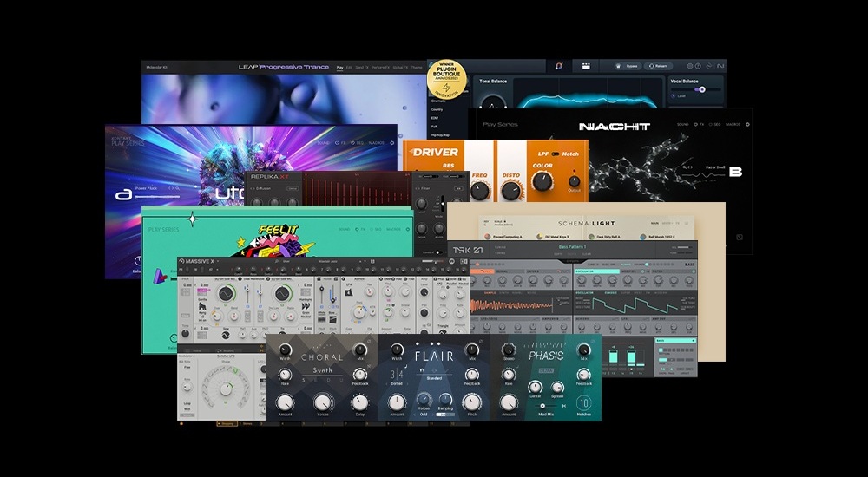Switch to Edit tab in LEAP Progressive Trance
This screenshot has width=868, height=477.
click(349, 67)
